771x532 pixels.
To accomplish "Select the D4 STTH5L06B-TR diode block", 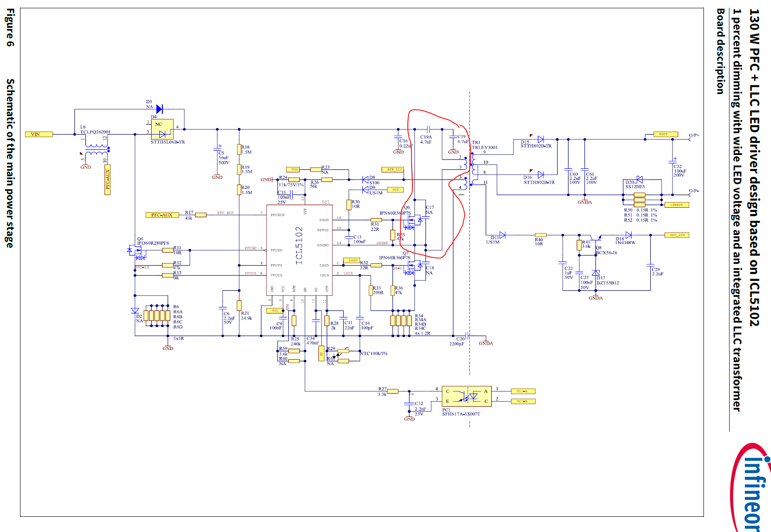I will coord(162,129).
